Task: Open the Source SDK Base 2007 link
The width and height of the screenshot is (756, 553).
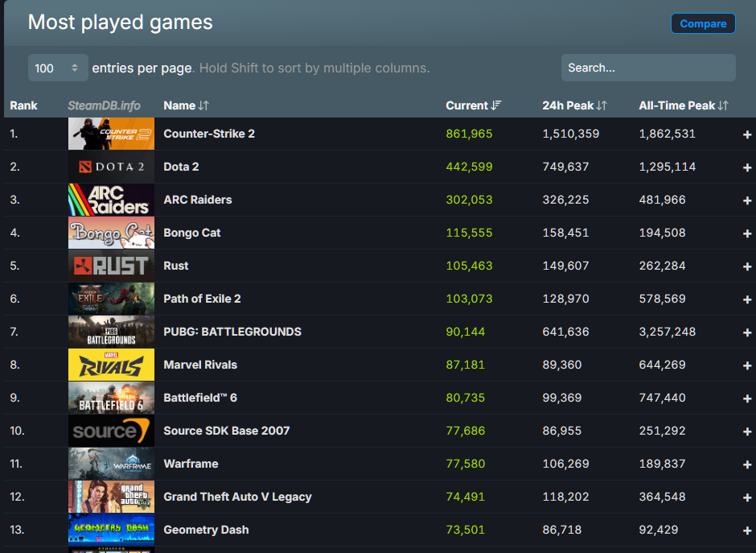Action: pos(227,431)
